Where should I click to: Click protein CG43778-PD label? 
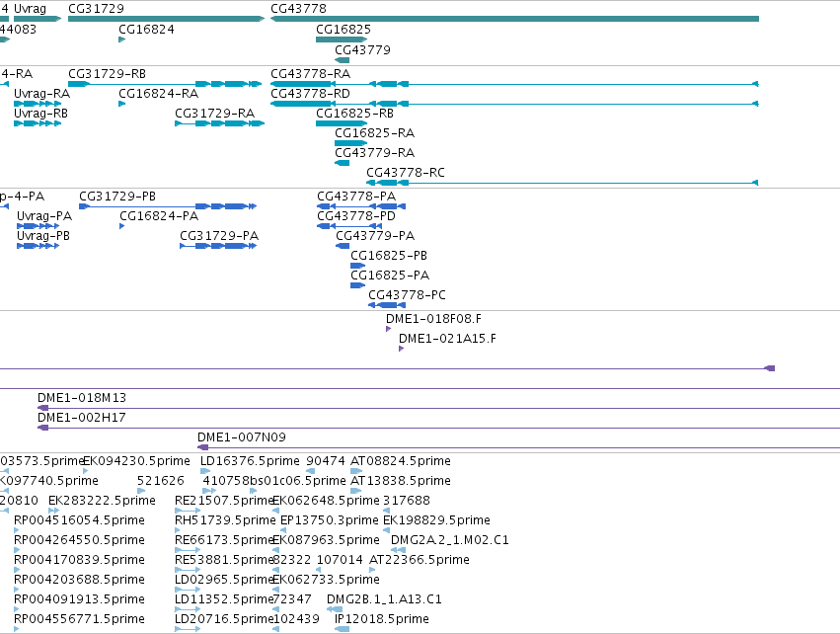(356, 216)
